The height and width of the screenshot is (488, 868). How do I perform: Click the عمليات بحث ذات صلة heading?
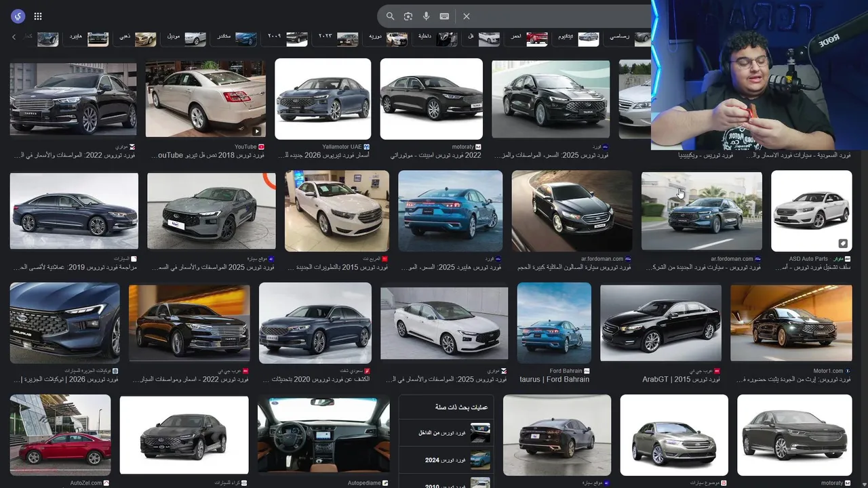[x=462, y=407]
